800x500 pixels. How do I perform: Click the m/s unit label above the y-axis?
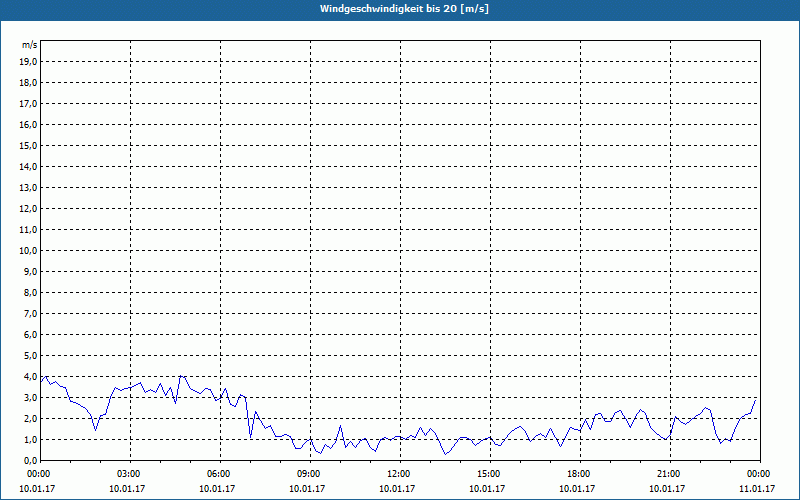[x=30, y=45]
